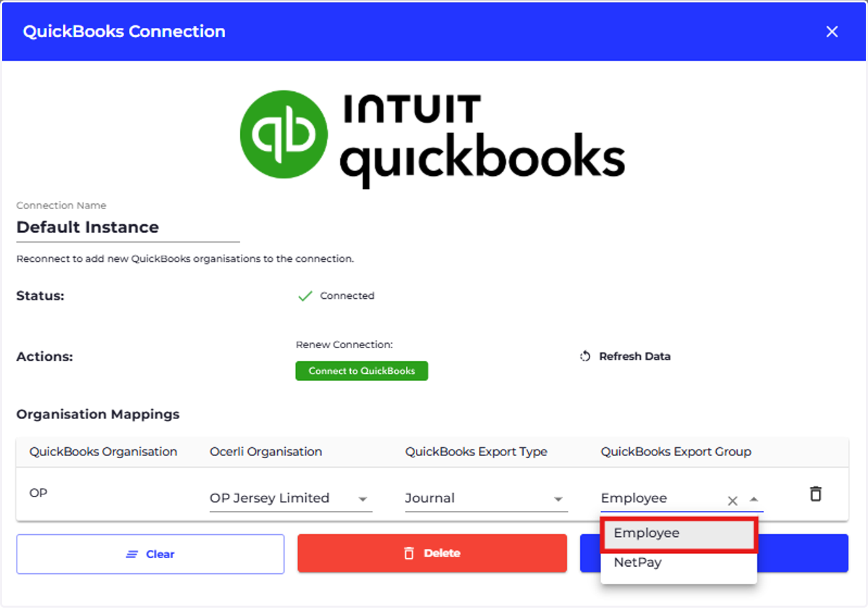Click the Connected status text
Screen dimensions: 868x608
pyautogui.click(x=347, y=295)
